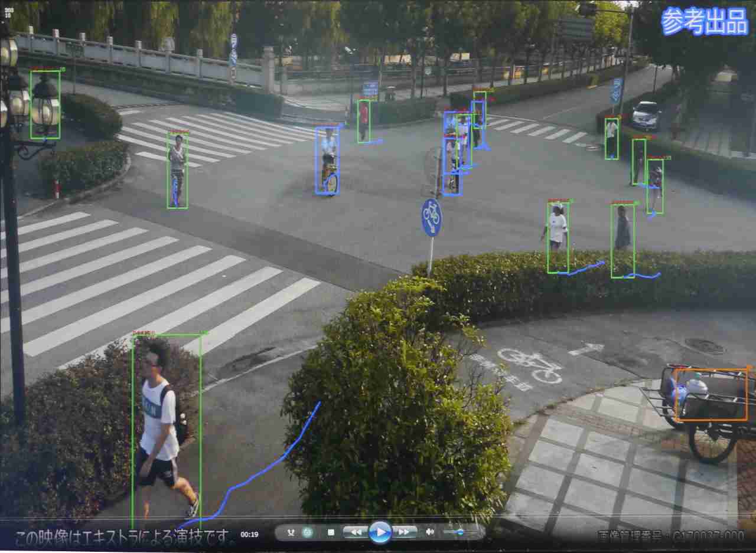Click the Fast Forward icon
Viewport: 756px width, 553px height.
point(404,532)
